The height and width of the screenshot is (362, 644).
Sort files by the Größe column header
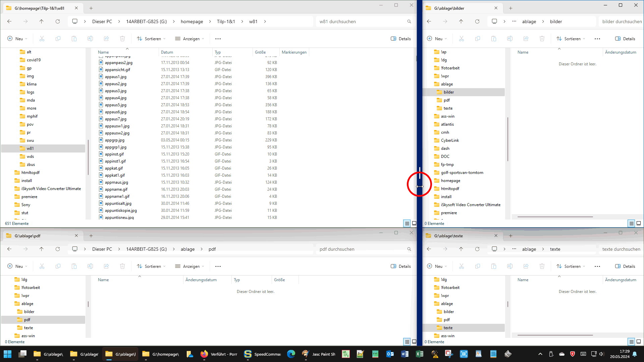(260, 52)
